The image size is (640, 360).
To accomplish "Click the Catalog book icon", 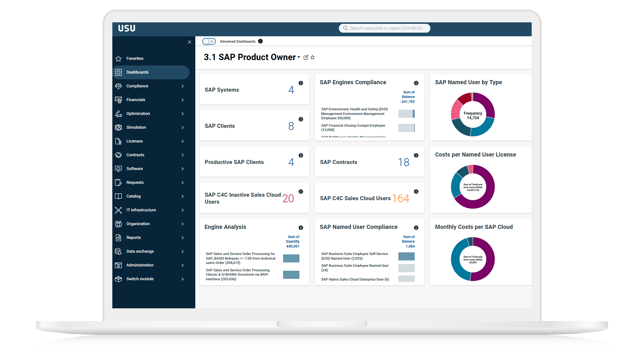I will coord(118,196).
